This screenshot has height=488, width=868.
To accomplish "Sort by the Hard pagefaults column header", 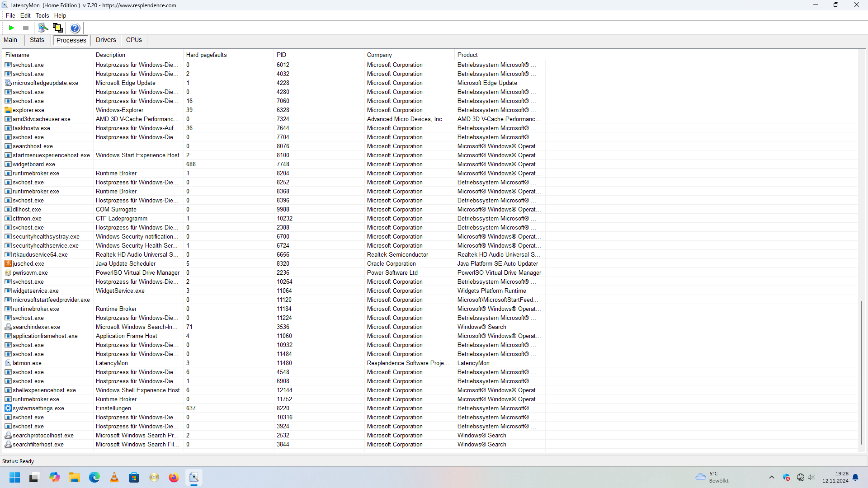I will [x=207, y=55].
